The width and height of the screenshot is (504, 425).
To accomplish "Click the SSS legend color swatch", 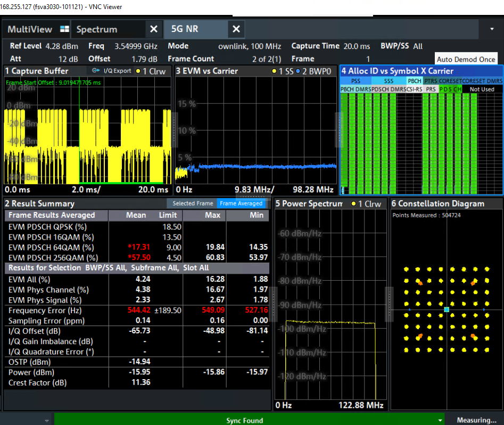I will click(389, 81).
